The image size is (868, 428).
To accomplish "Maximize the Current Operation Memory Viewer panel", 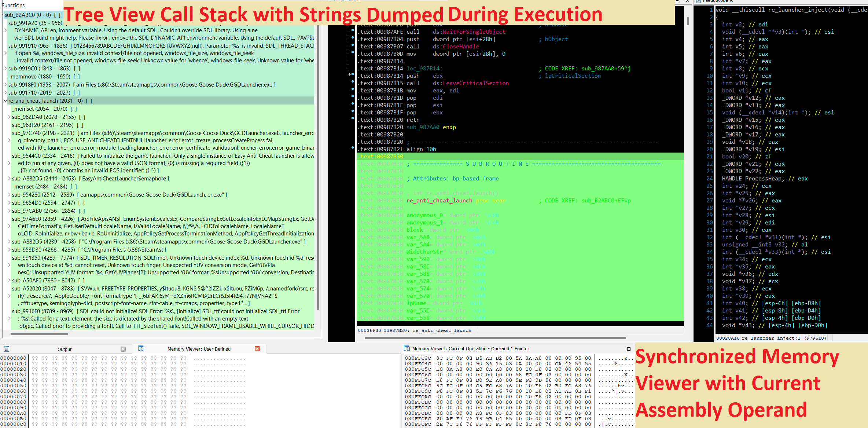I will click(629, 349).
